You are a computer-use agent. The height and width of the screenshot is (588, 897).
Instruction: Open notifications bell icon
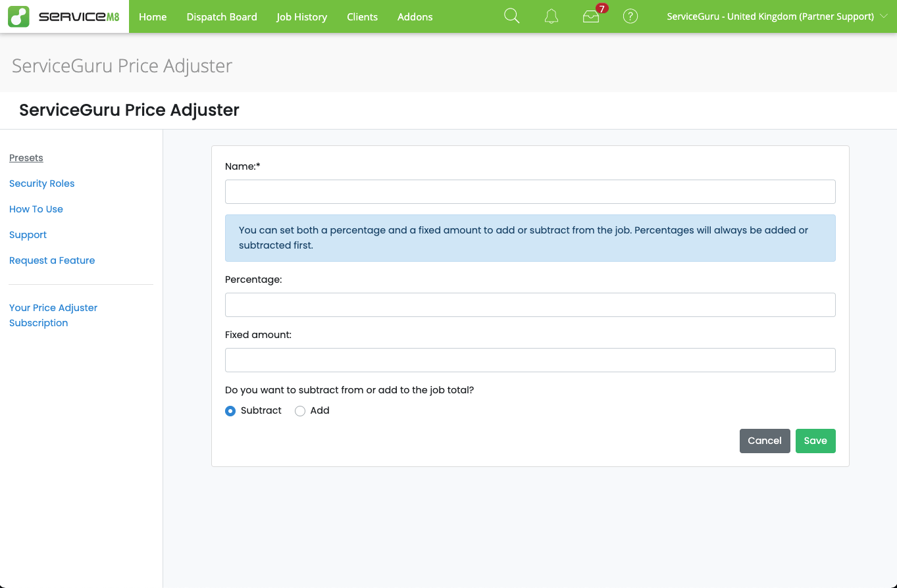point(551,16)
